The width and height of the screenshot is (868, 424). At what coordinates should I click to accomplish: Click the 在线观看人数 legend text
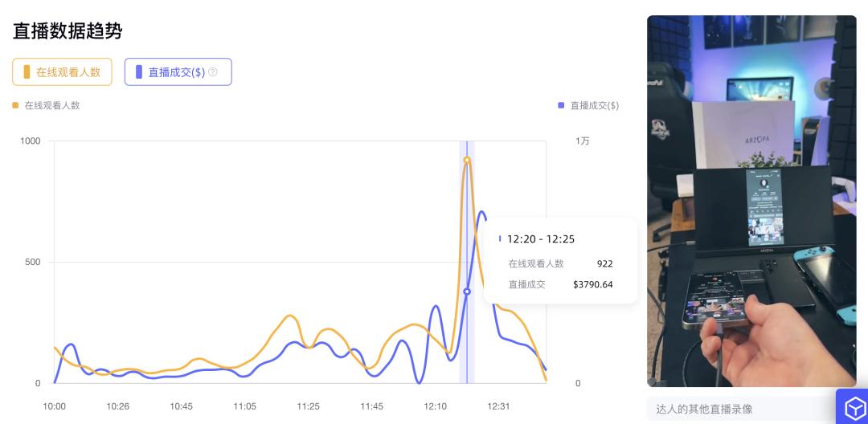pos(52,105)
